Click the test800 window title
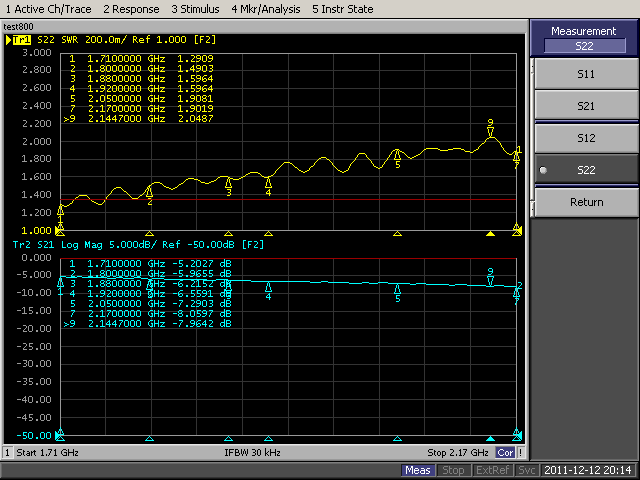Viewport: 640px width, 480px height. pos(18,27)
